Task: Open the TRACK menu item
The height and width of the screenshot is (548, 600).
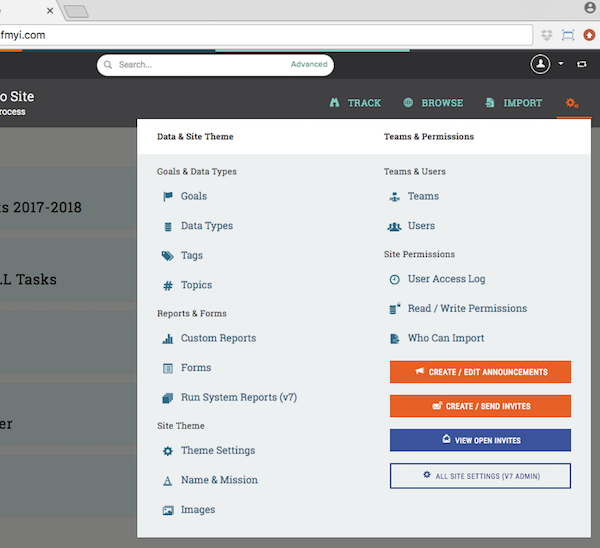Action: [355, 103]
